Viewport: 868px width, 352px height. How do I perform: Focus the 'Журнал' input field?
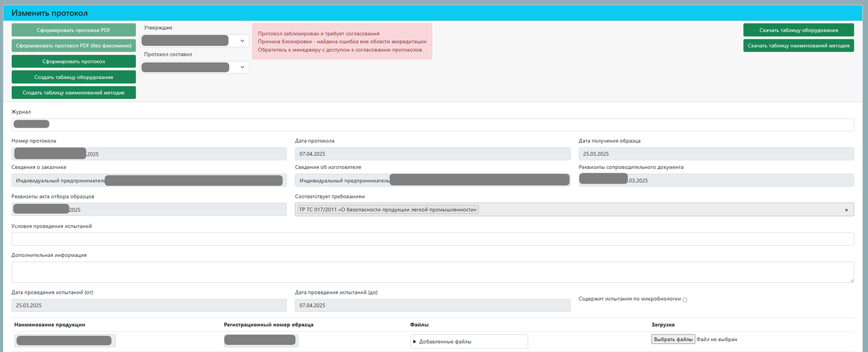coord(433,125)
